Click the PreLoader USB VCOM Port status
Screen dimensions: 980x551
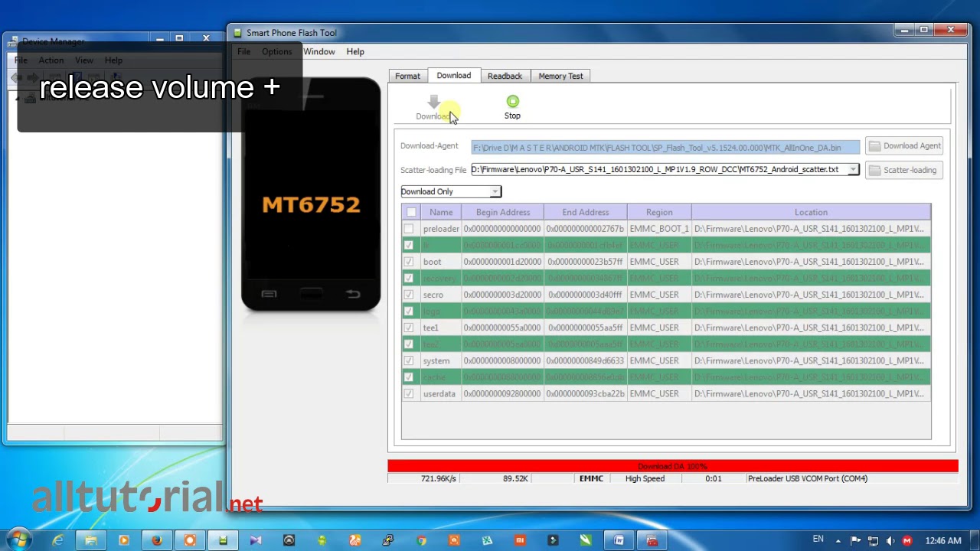pyautogui.click(x=808, y=479)
